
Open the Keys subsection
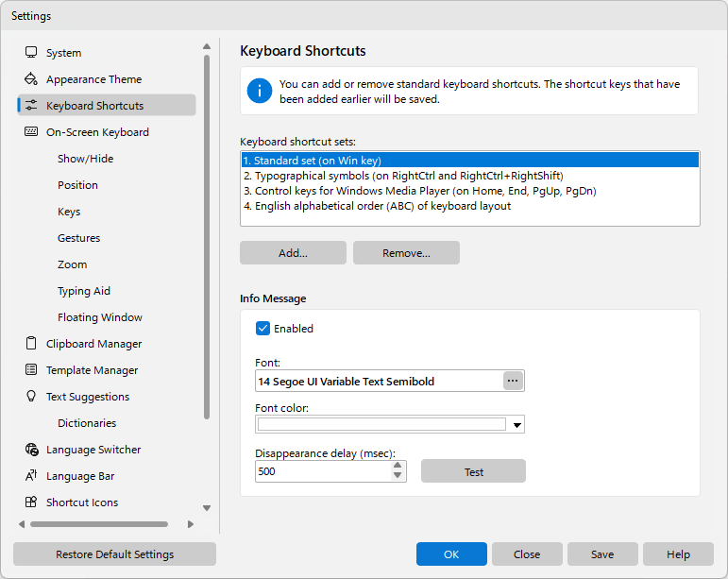(69, 212)
